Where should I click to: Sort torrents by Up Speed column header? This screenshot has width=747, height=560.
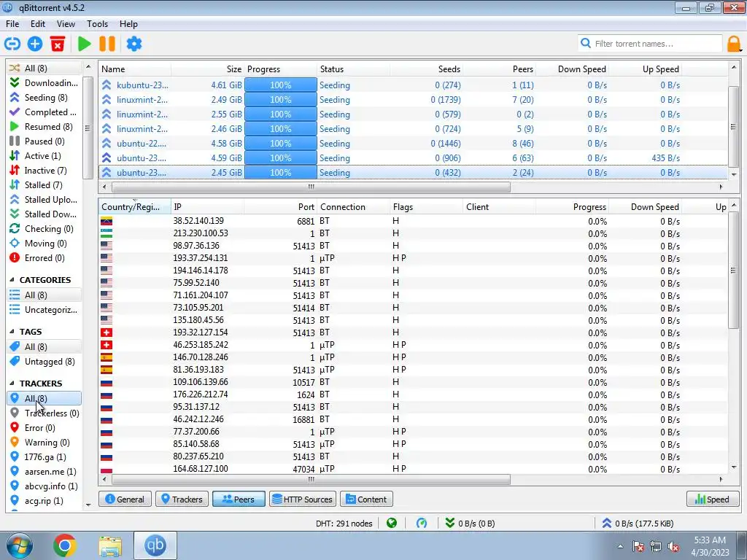[645, 69]
